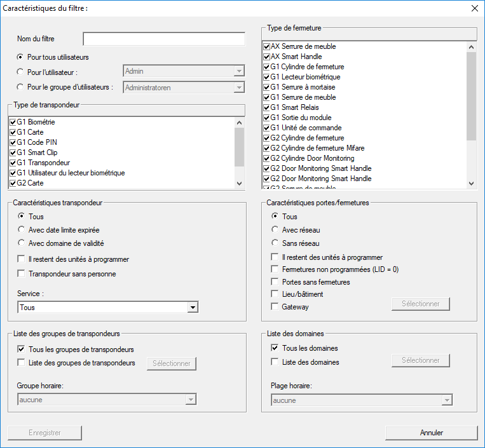Select Avec date limite expirée option

22,230
